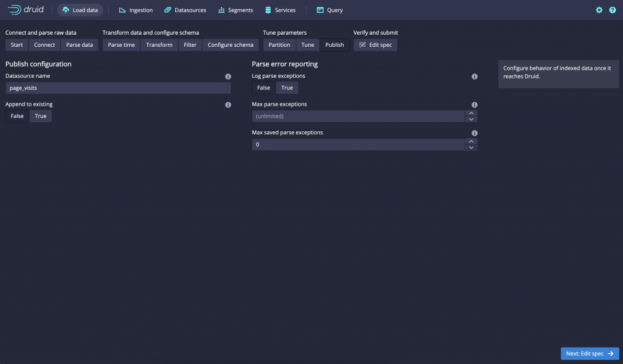The width and height of the screenshot is (623, 364).
Task: Decrement Max saved parse exceptions value
Action: point(472,147)
